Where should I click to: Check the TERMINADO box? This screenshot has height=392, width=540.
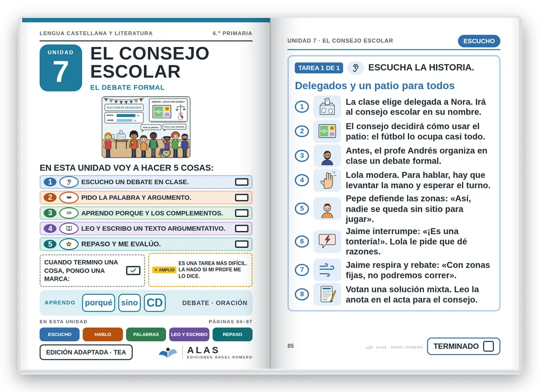(488, 346)
